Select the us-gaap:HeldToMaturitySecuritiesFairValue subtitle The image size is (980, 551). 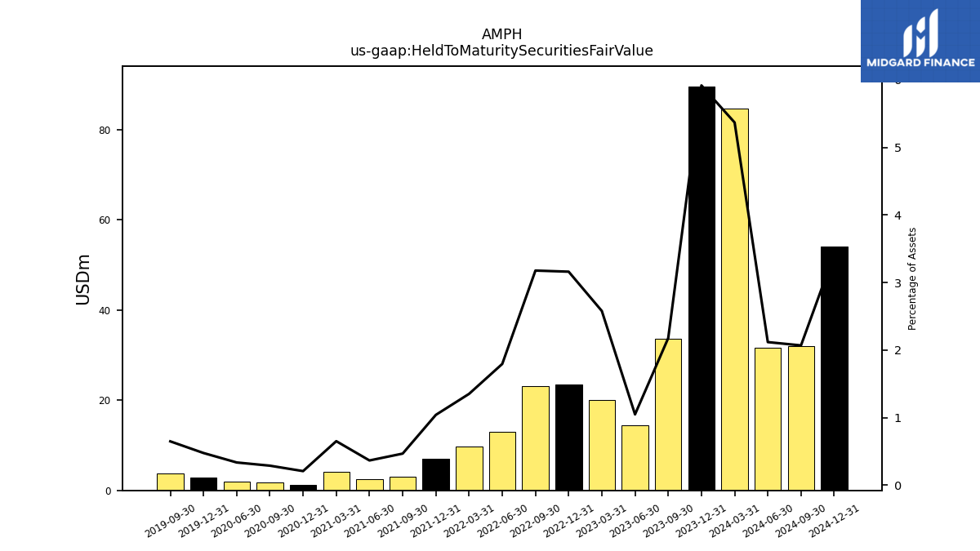coord(501,51)
